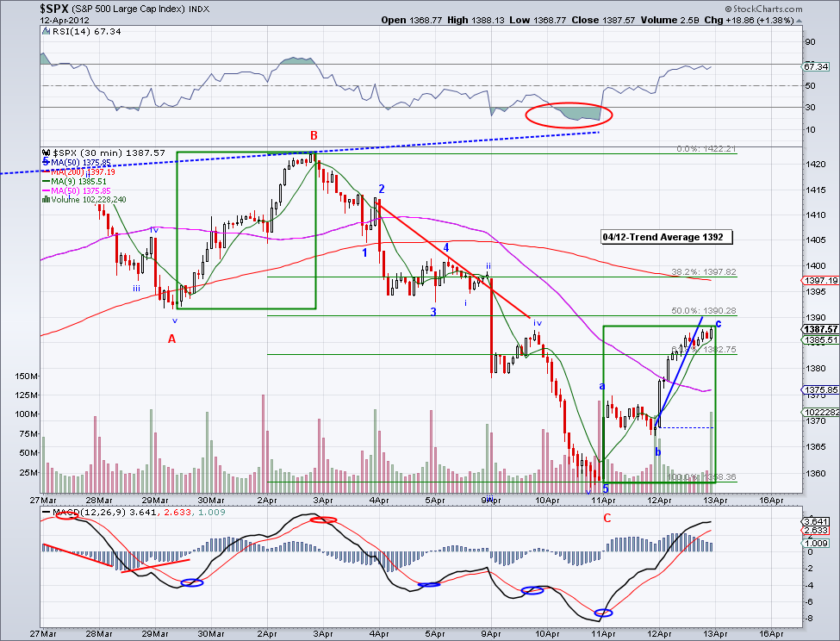Viewport: 840px width, 641px height.
Task: Click the red MA(200) color line swatch
Action: [x=48, y=171]
